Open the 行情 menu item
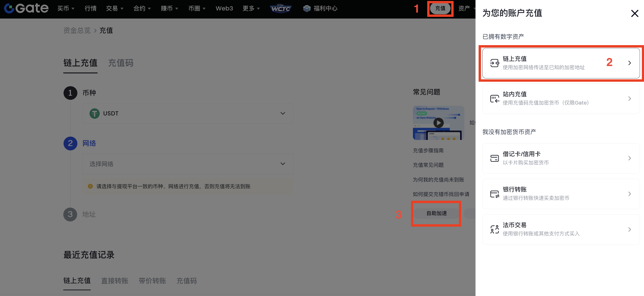Image resolution: width=644 pixels, height=296 pixels. pos(90,9)
